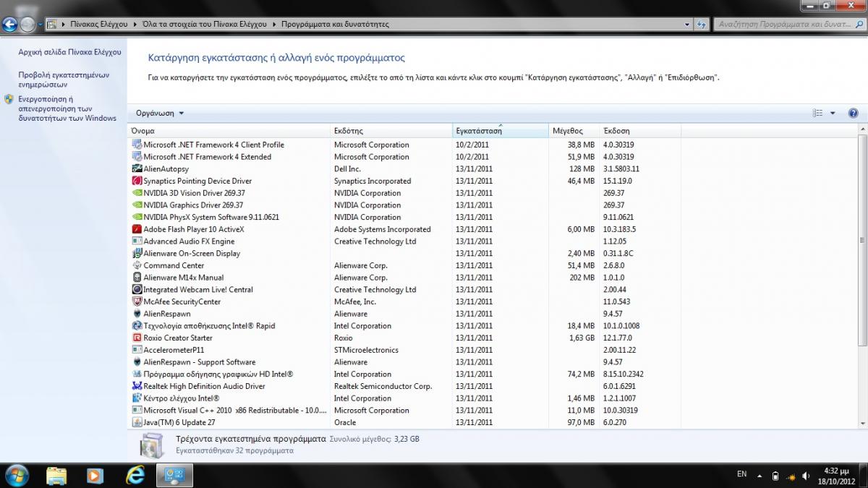Click the McAfee SecurityCenter shield icon
This screenshot has width=868, height=488.
(x=137, y=301)
